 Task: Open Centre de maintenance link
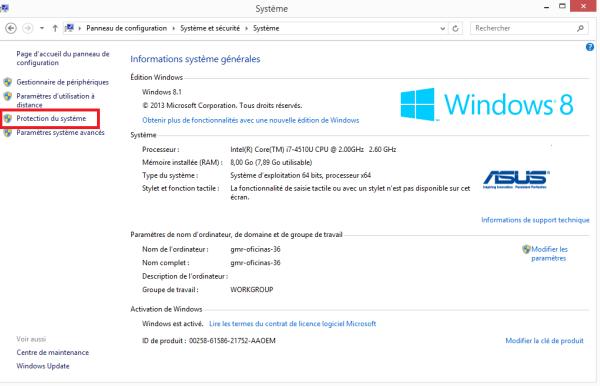[x=52, y=352]
